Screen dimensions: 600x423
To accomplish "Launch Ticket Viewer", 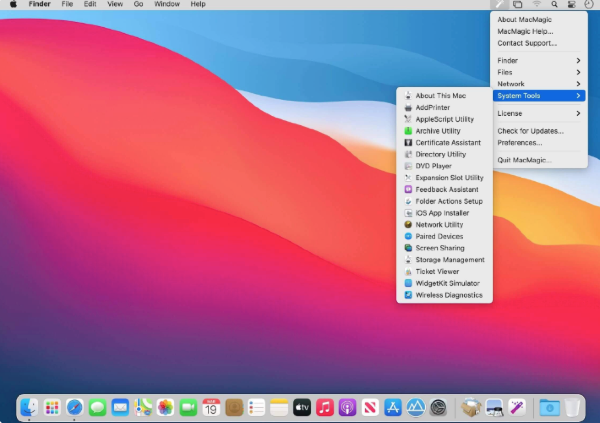I will point(444,271).
